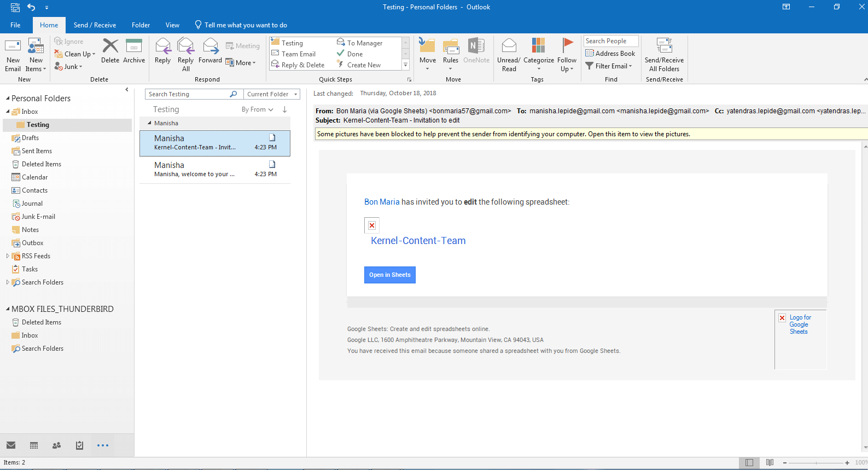Screen dimensions: 868x470
Task: Archive the selected email
Action: coord(134,51)
